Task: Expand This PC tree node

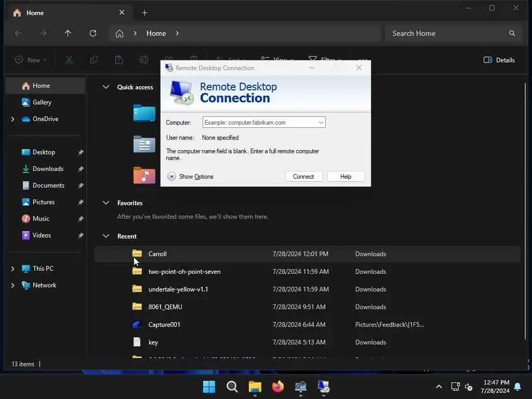Action: tap(12, 269)
